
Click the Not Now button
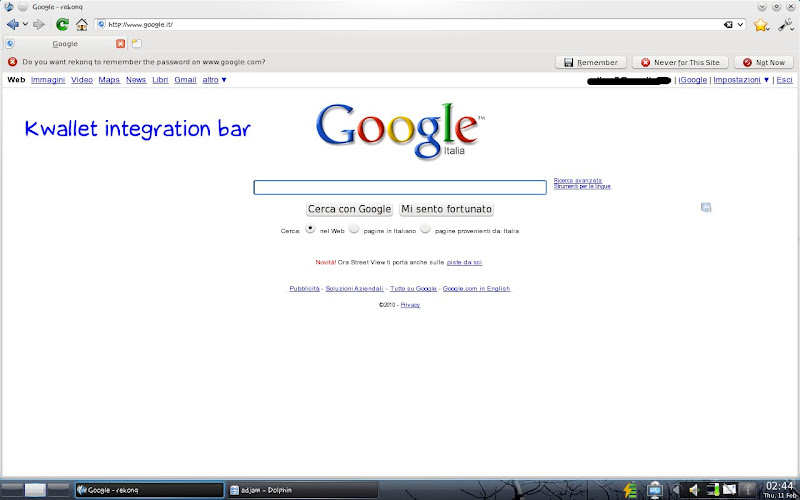(763, 62)
